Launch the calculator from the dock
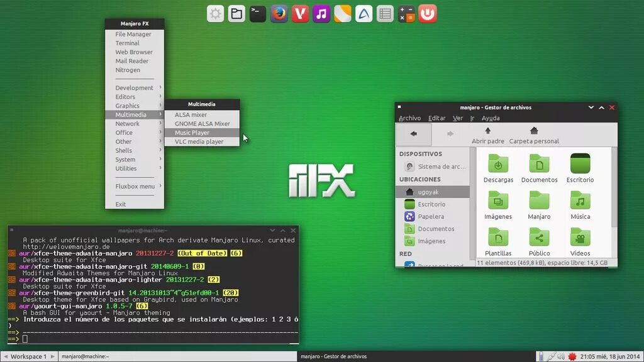Screen dimensions: 644x362 pos(406,14)
